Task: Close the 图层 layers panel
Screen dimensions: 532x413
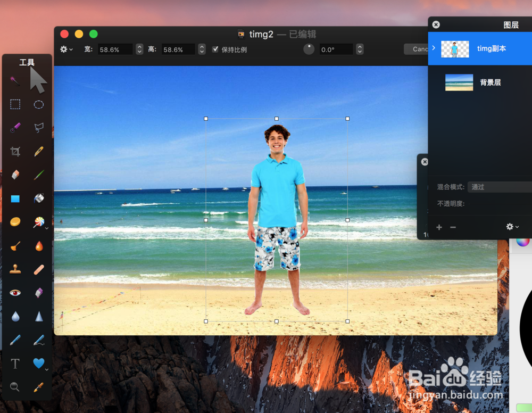Action: 436,24
